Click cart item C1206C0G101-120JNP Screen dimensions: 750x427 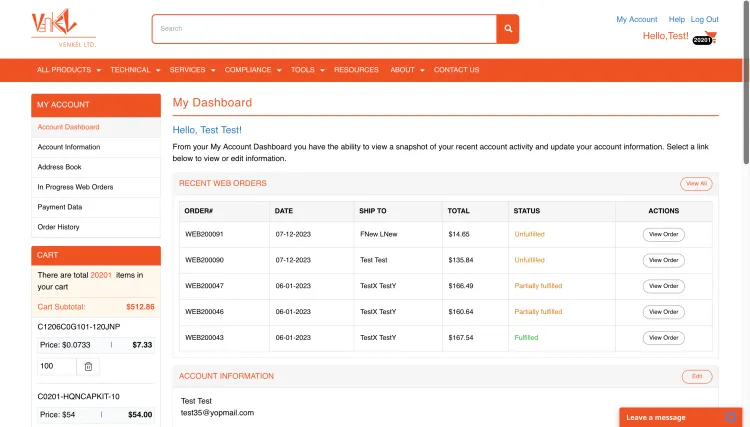click(x=79, y=327)
